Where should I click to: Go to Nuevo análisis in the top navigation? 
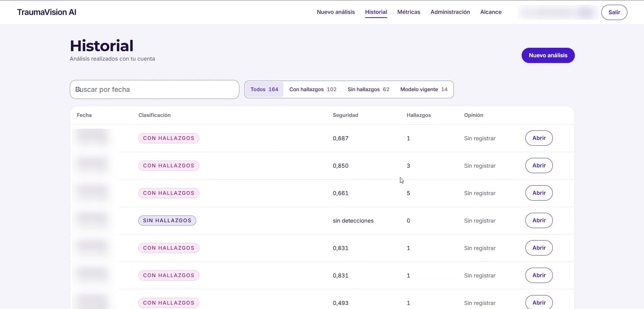[x=336, y=12]
